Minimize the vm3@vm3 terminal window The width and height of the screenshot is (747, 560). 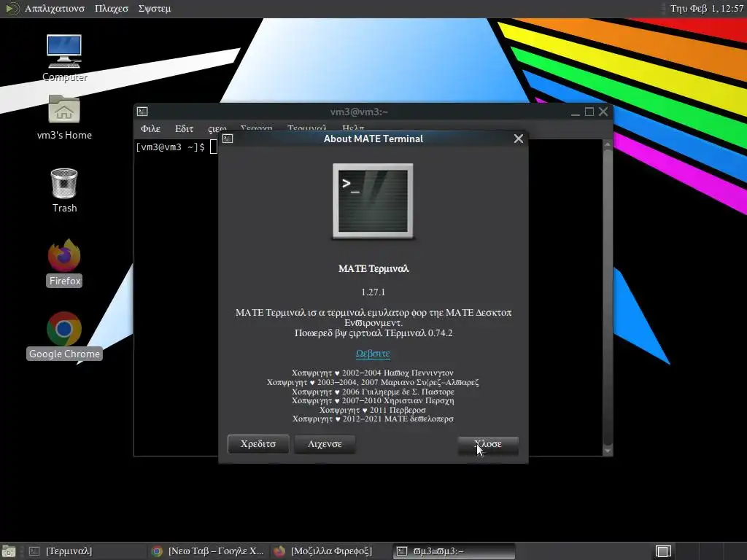(576, 112)
